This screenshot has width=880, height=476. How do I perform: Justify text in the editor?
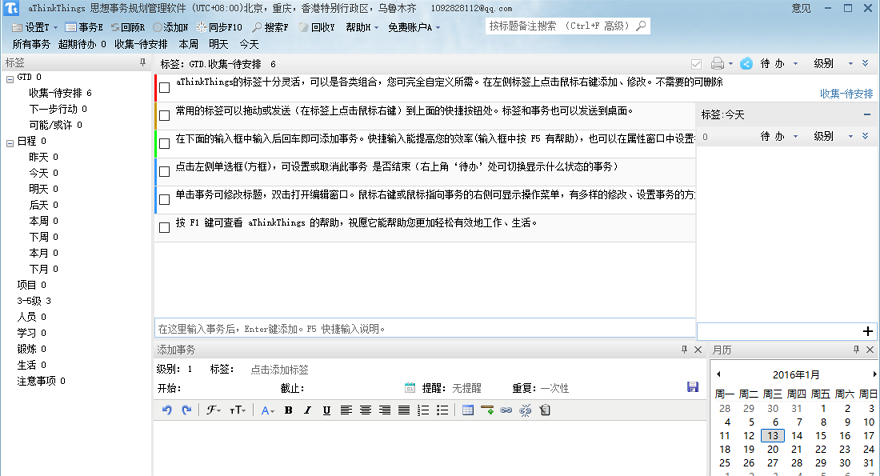point(404,410)
